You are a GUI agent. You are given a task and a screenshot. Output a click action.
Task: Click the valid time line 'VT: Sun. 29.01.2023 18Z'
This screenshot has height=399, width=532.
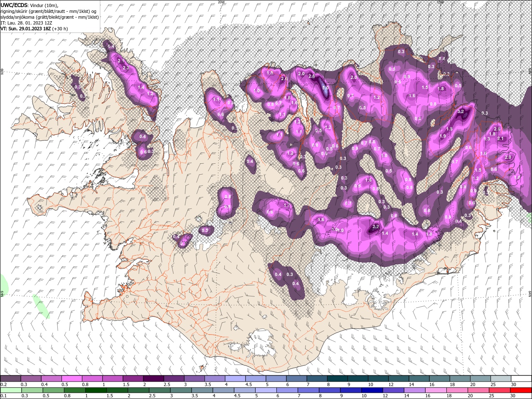26,29
